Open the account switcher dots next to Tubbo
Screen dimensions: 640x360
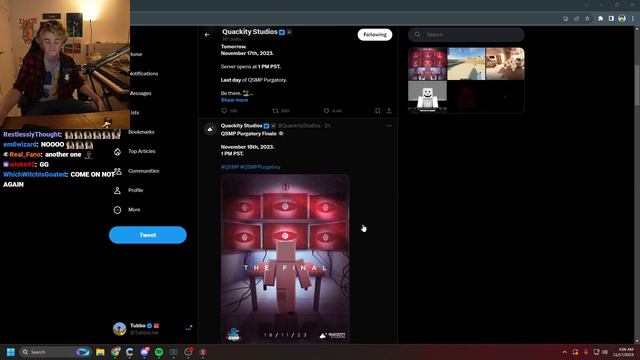tap(189, 328)
